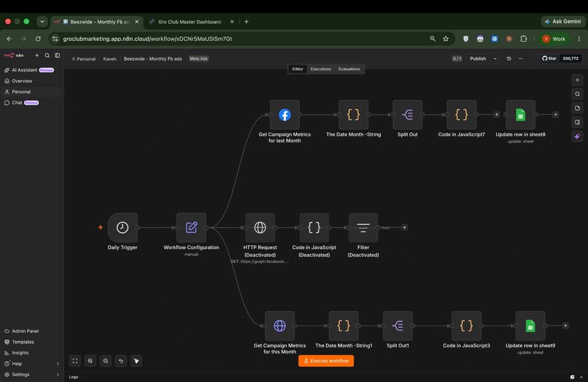Viewport: 588px width, 382px height.
Task: Zoom in on the canvas
Action: point(91,361)
